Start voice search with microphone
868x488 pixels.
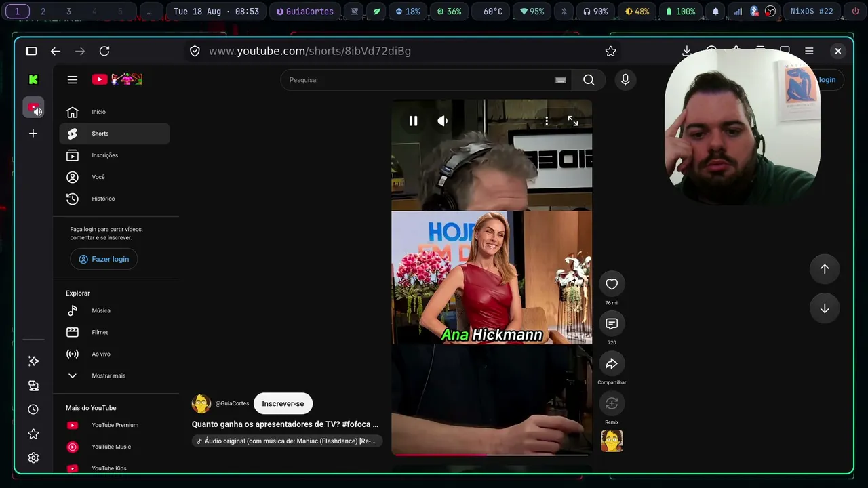click(625, 80)
